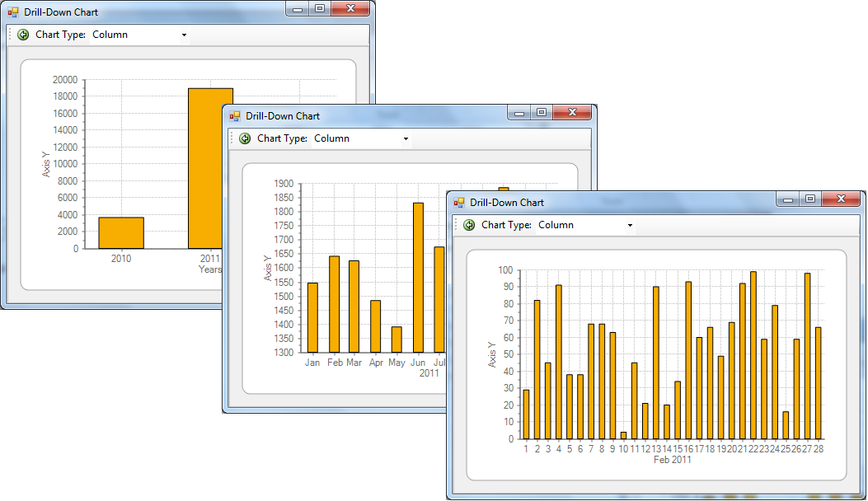The width and height of the screenshot is (868, 501).
Task: Click app icon in monthly chart window title bar
Action: tap(235, 116)
